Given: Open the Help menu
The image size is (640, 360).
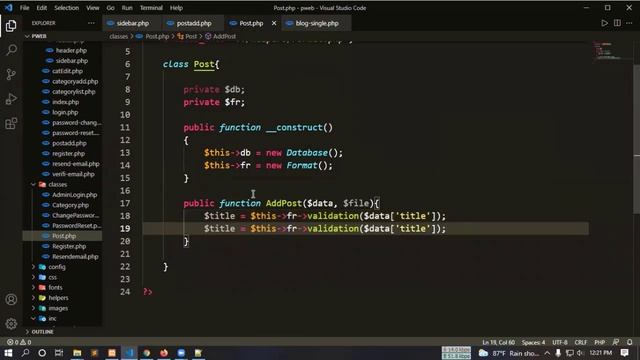Looking at the screenshot, I should 176,8.
